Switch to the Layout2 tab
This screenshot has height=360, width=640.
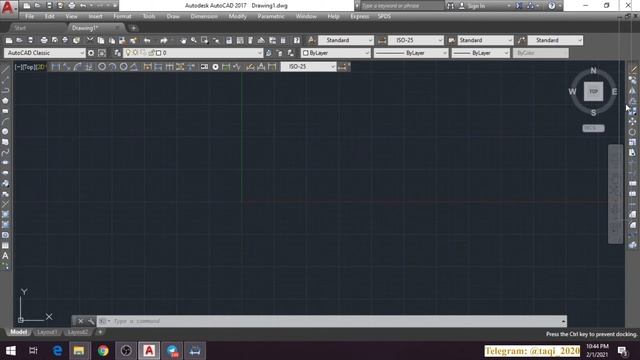click(78, 332)
